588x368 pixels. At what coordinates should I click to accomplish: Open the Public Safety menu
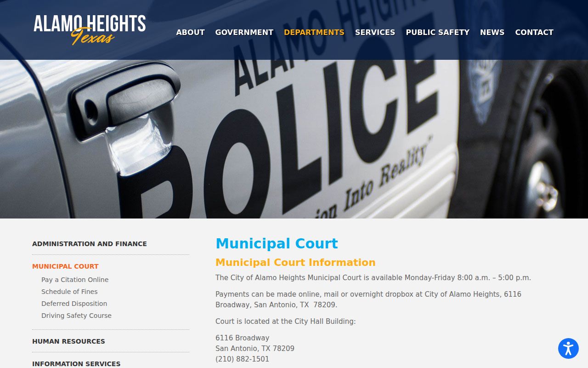click(x=438, y=32)
